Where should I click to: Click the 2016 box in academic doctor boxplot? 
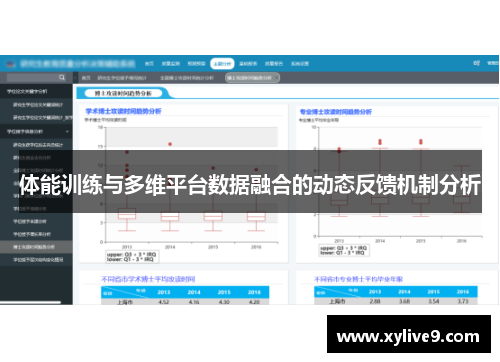(x=256, y=217)
